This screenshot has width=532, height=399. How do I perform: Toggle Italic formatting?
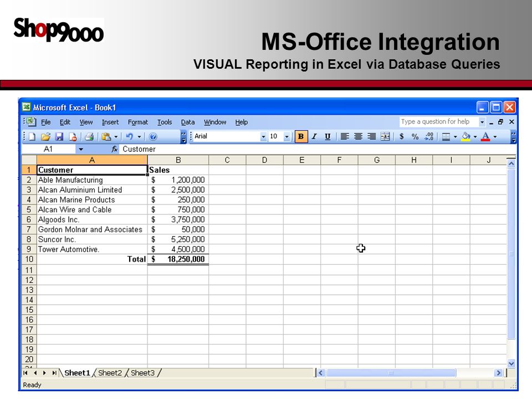(315, 137)
